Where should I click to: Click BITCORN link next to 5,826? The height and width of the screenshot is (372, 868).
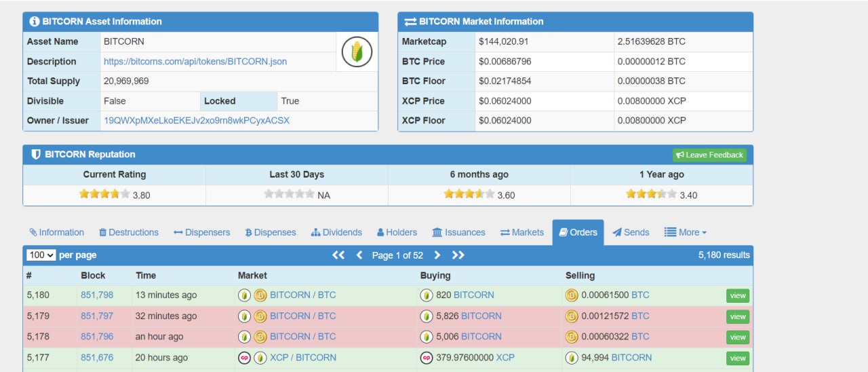481,316
